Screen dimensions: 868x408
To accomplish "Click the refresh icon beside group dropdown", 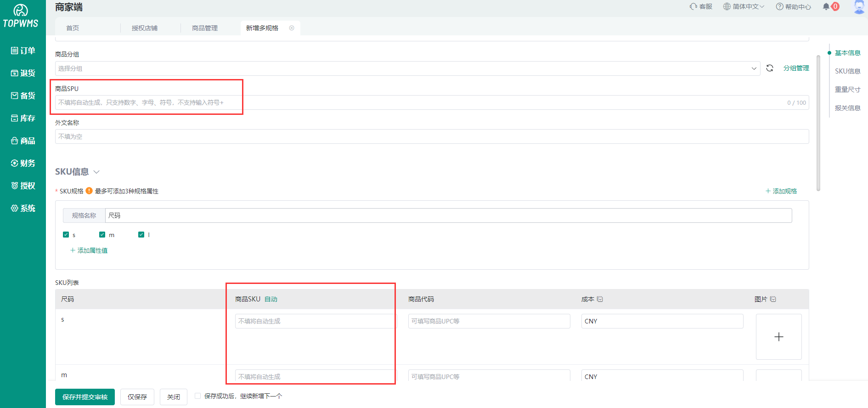I will tap(770, 68).
